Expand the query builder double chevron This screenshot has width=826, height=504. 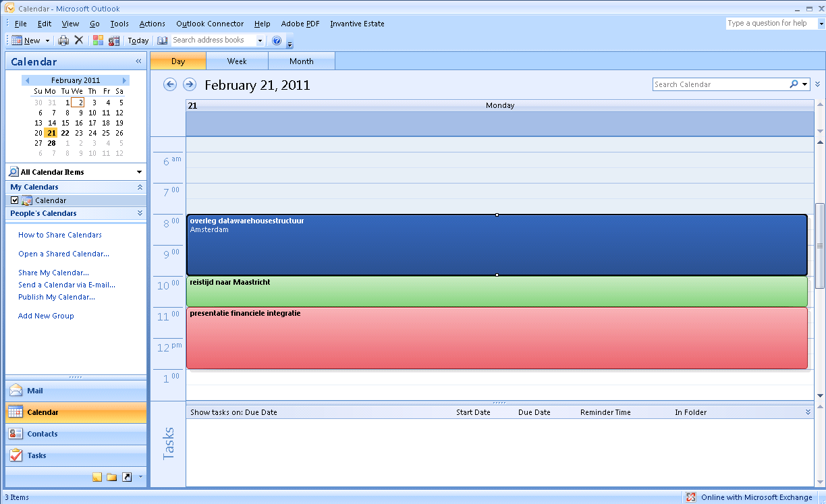(818, 84)
